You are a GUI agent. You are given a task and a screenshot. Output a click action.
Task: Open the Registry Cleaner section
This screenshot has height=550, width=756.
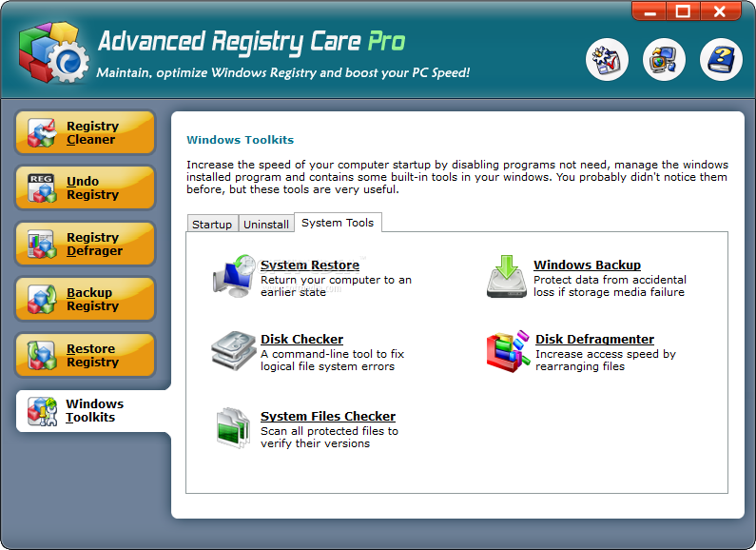tap(85, 132)
